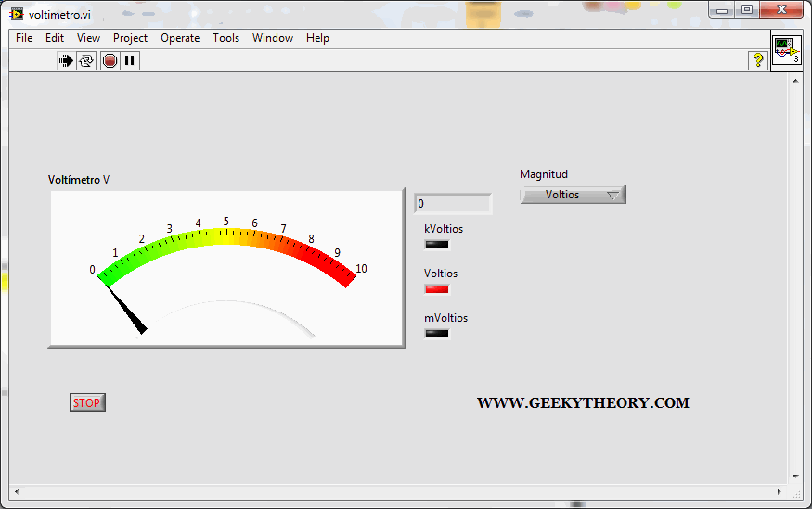Screen dimensions: 812x509
Task: Click the red Voltios LED indicator
Action: tap(436, 289)
